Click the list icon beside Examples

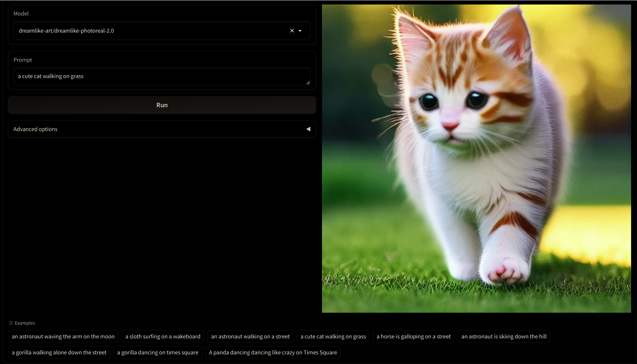[x=11, y=323]
